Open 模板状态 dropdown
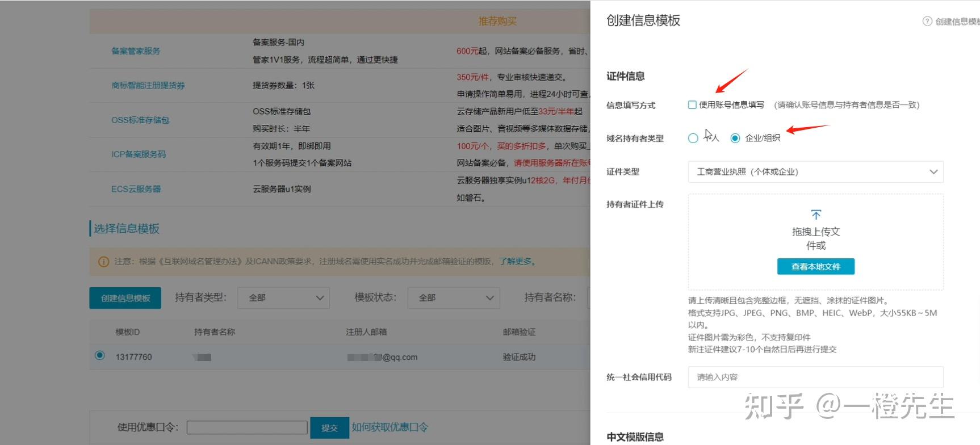The image size is (980, 445). (x=454, y=297)
